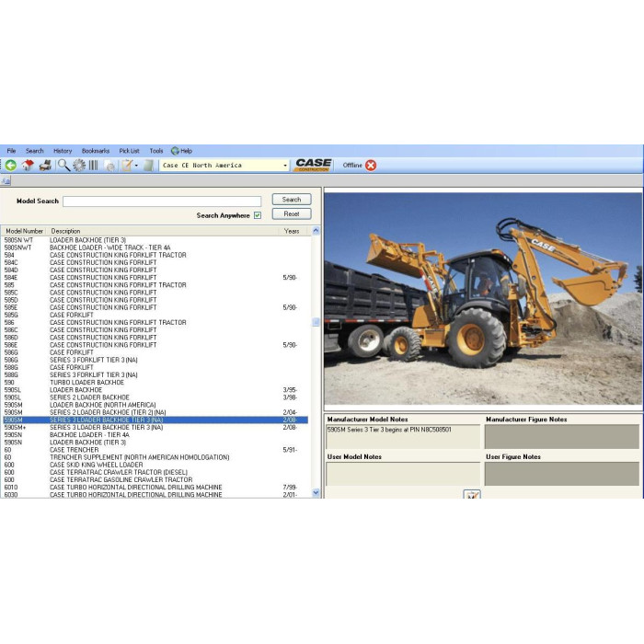Open the History menu
Viewport: 644px width, 644px height.
click(63, 151)
